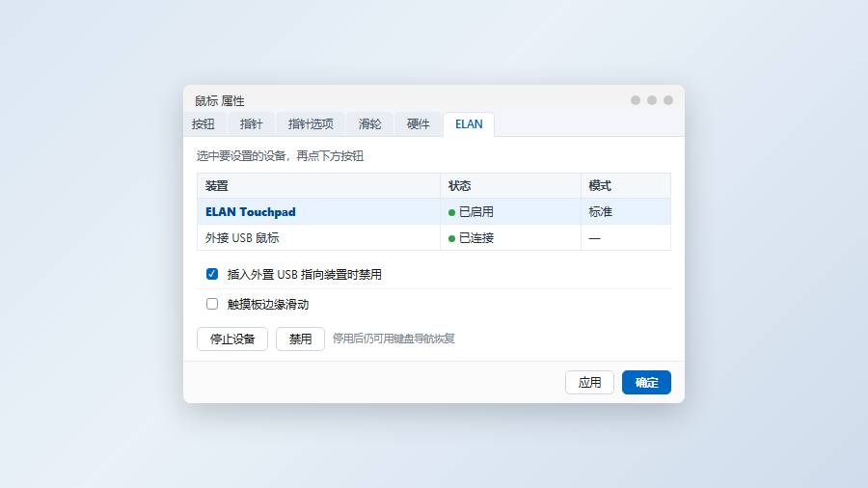Screen dimensions: 868x488
Task: Go to the 指针选项 tab
Action: coord(311,124)
